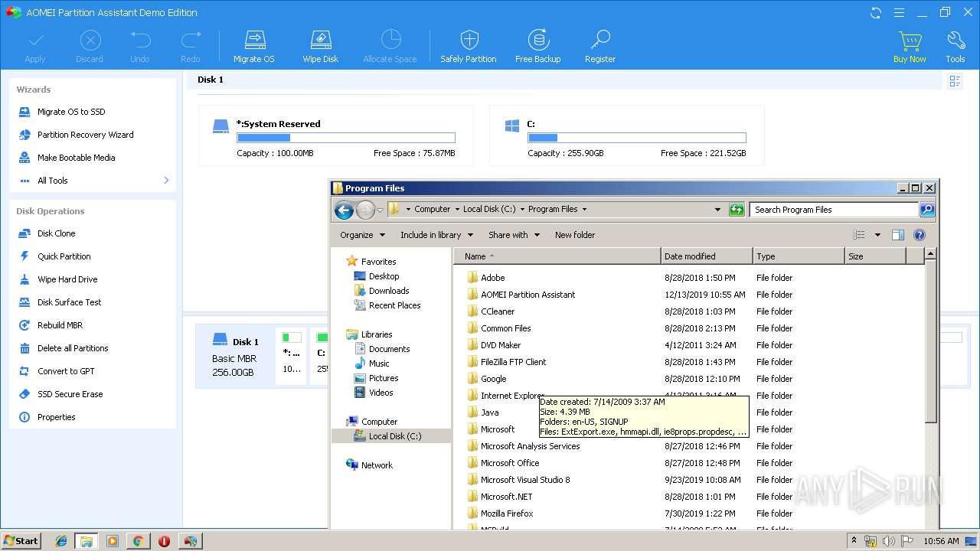Image resolution: width=980 pixels, height=551 pixels.
Task: Sort by Size column header
Action: tap(875, 256)
